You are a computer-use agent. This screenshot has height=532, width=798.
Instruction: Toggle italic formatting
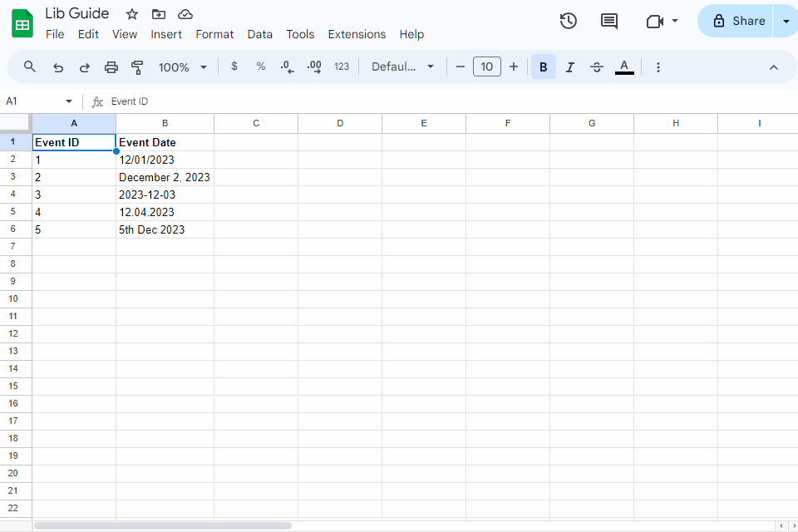click(570, 66)
